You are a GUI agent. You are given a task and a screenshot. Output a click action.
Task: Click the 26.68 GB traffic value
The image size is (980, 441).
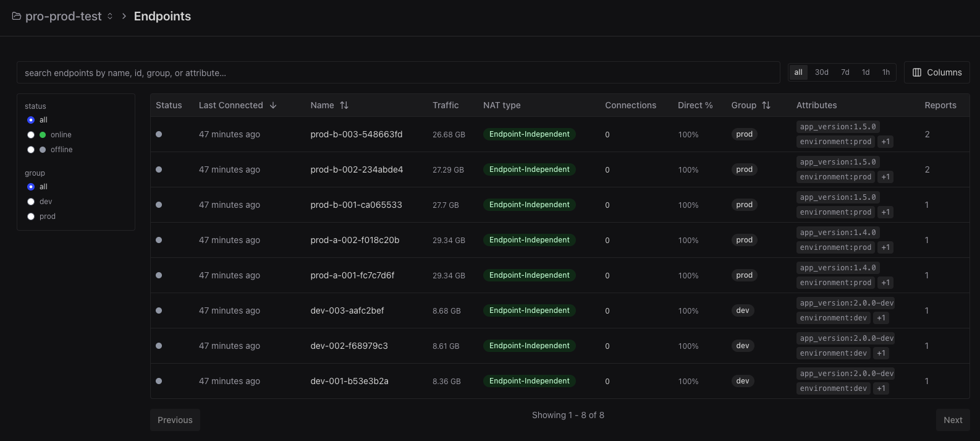click(449, 134)
